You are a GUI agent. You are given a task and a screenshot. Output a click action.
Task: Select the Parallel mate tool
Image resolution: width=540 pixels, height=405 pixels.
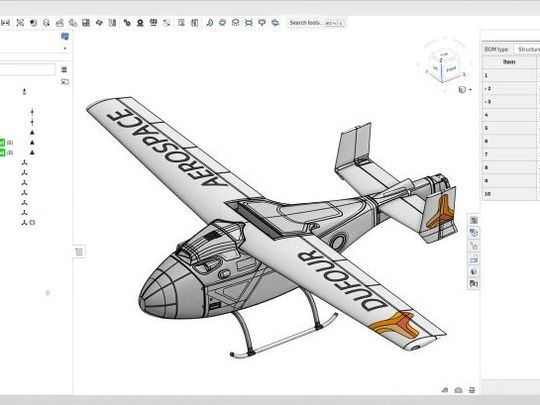pyautogui.click(x=99, y=23)
